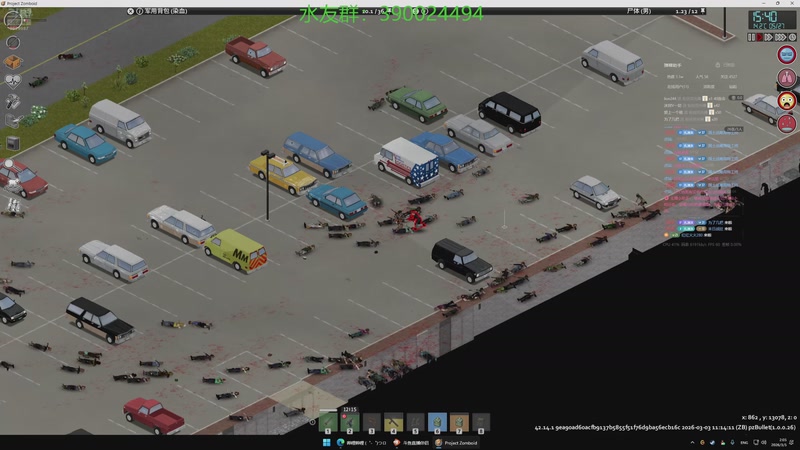This screenshot has height=450, width=800.
Task: Pin the corpse loot panel
Action: (703, 11)
